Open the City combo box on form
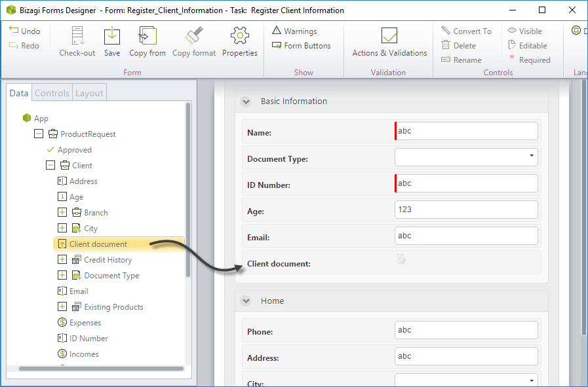 (466, 380)
